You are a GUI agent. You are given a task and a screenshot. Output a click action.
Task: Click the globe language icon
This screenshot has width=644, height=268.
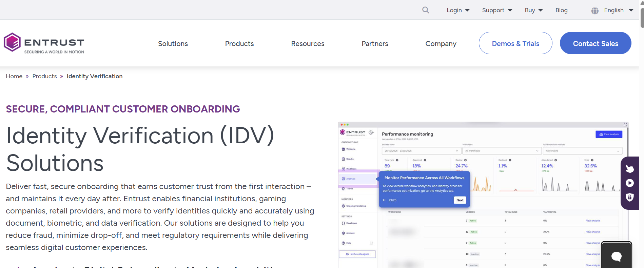click(x=595, y=11)
